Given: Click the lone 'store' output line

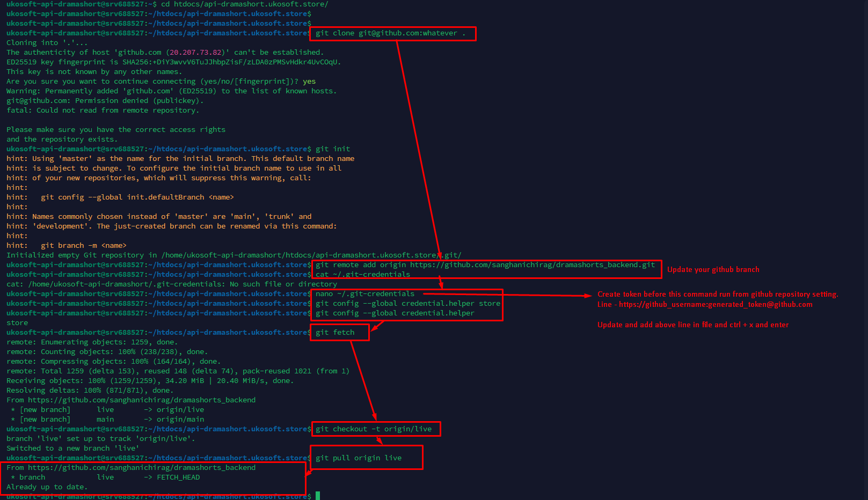Looking at the screenshot, I should pyautogui.click(x=17, y=323).
